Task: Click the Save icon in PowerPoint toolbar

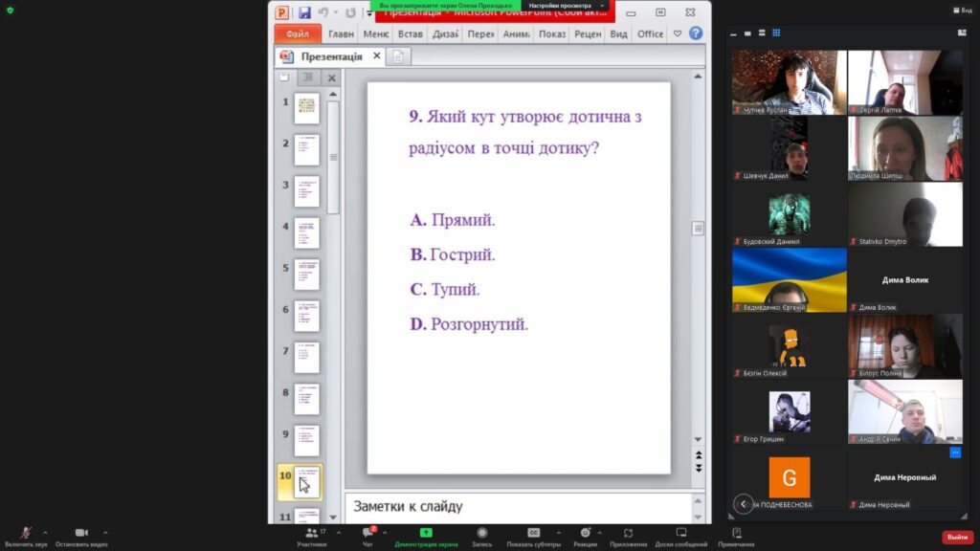Action: click(304, 12)
